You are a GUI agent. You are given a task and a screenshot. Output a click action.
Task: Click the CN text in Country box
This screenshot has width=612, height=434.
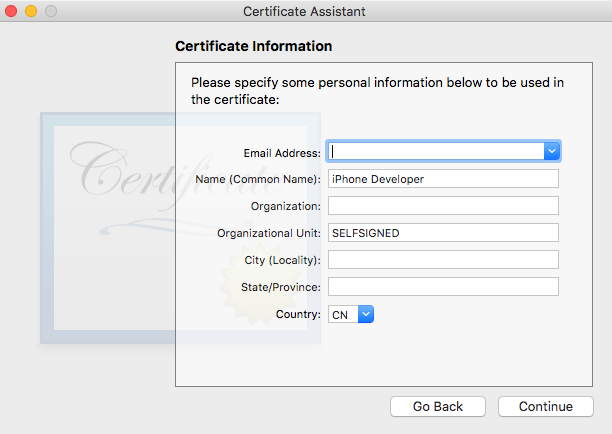click(340, 315)
